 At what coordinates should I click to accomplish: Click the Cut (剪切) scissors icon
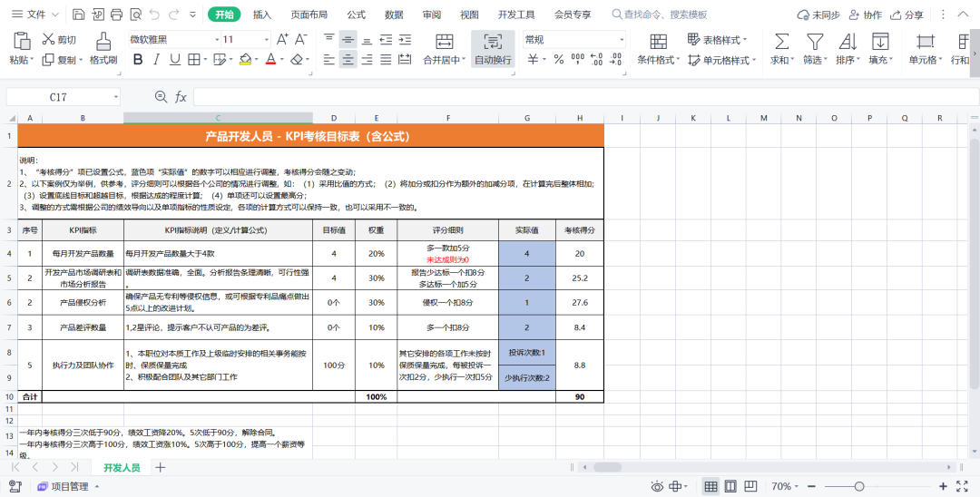pos(48,40)
